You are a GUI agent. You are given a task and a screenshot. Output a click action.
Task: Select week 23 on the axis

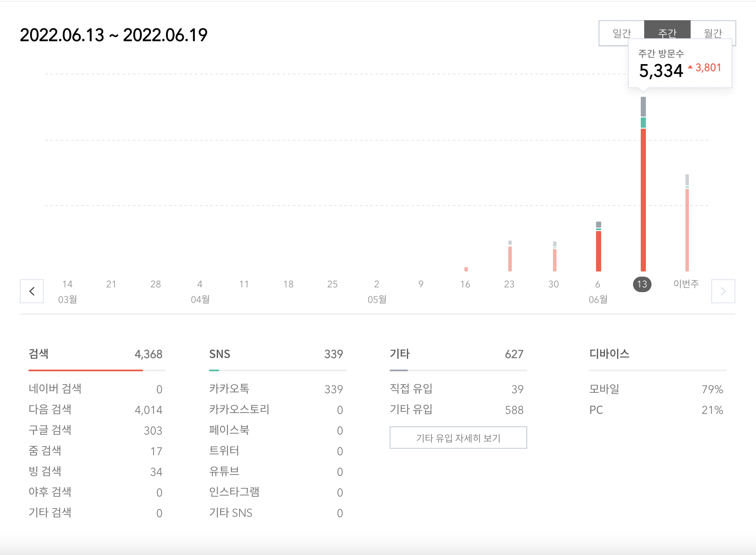coord(509,284)
